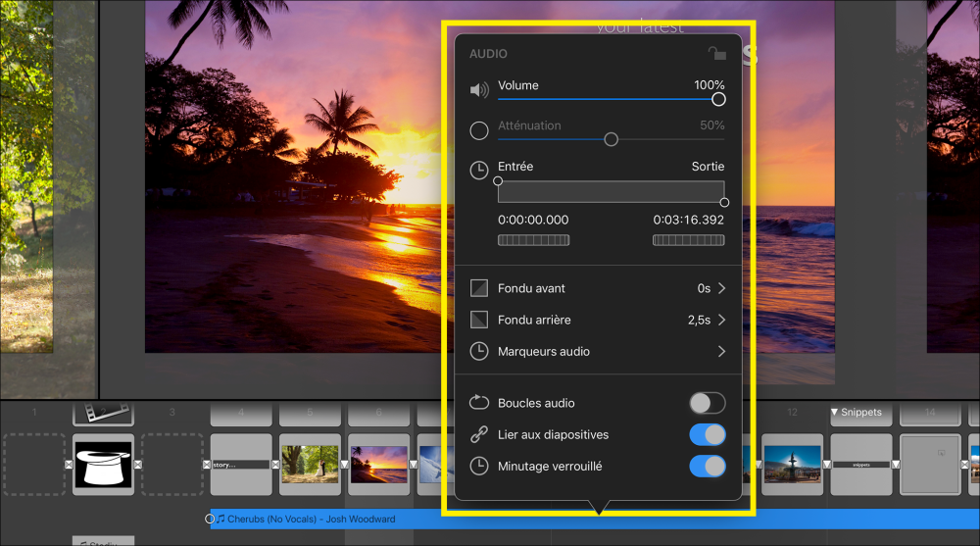Select the top hat slide thumbnail
The height and width of the screenshot is (546, 980).
pyautogui.click(x=104, y=465)
